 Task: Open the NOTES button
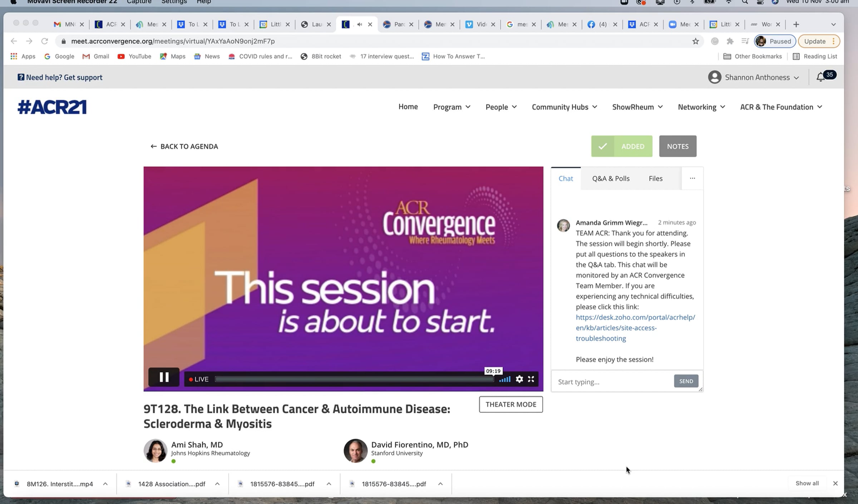(677, 146)
